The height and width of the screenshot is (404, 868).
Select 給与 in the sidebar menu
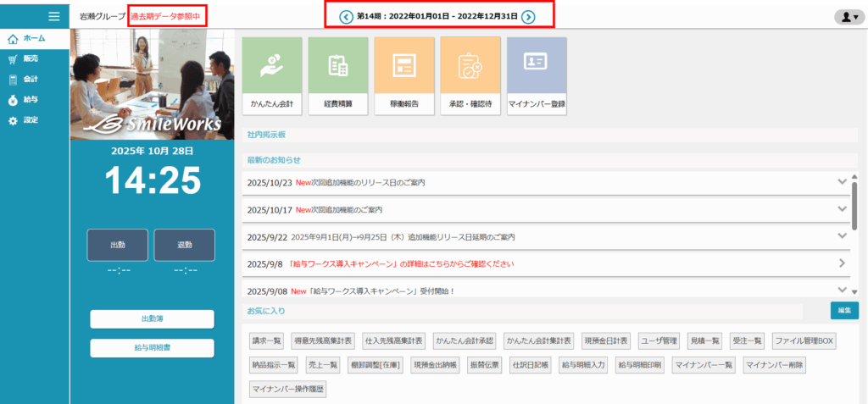[x=30, y=100]
